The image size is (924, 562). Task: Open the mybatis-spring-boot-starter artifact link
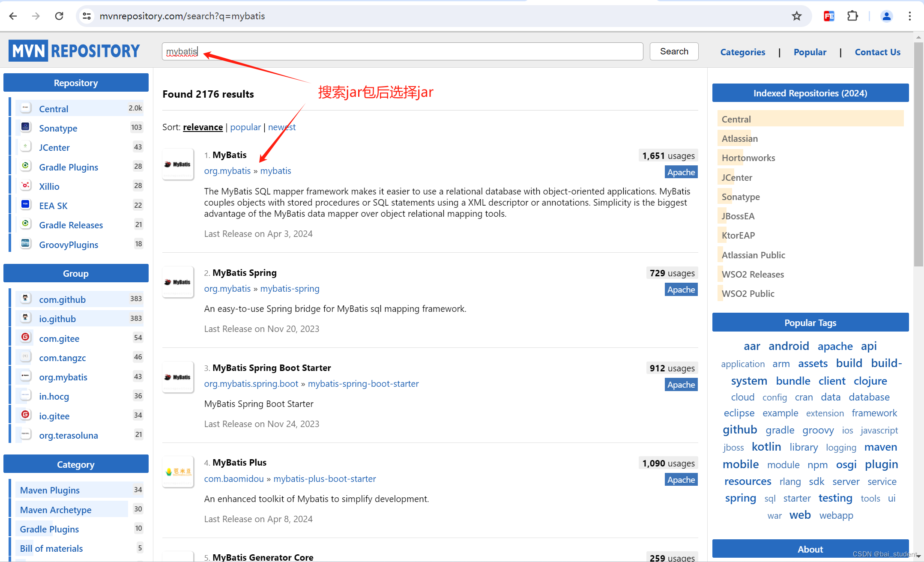coord(363,384)
